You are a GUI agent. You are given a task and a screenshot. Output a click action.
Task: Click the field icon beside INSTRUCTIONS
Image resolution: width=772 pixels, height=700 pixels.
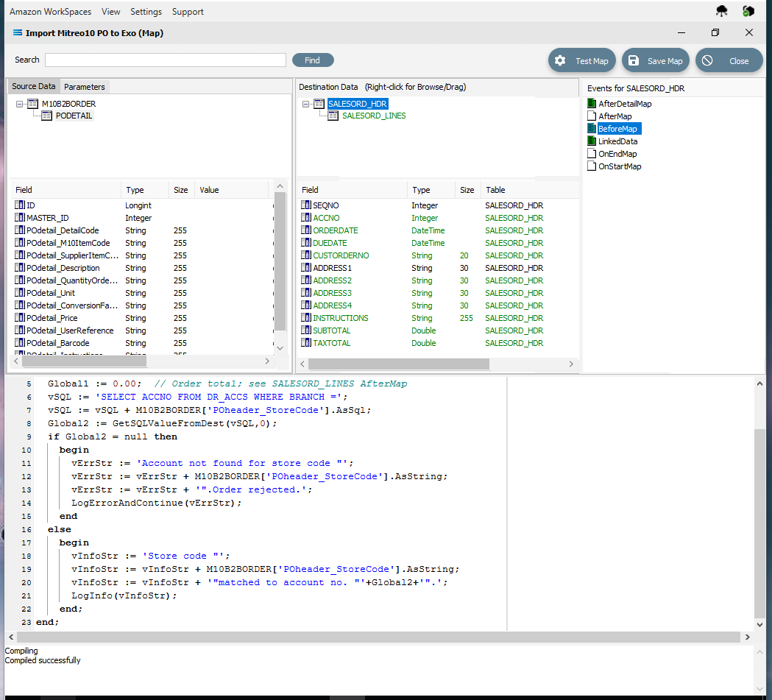306,318
